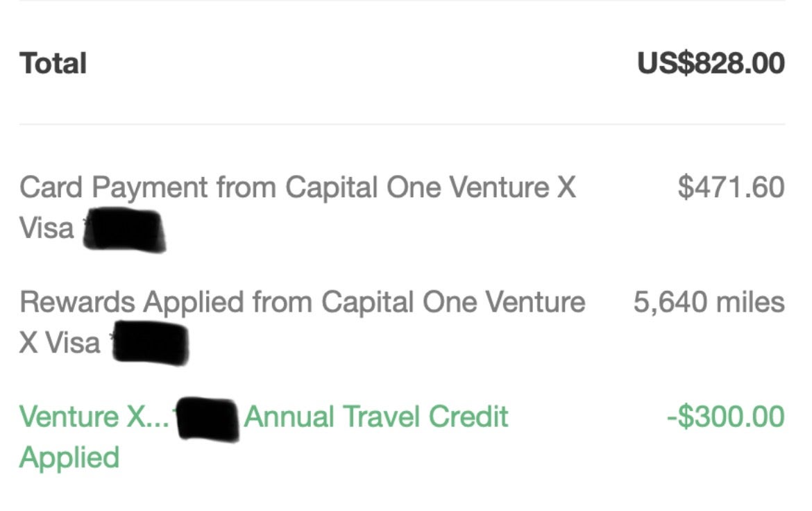Click the divider line below Total

(x=402, y=125)
